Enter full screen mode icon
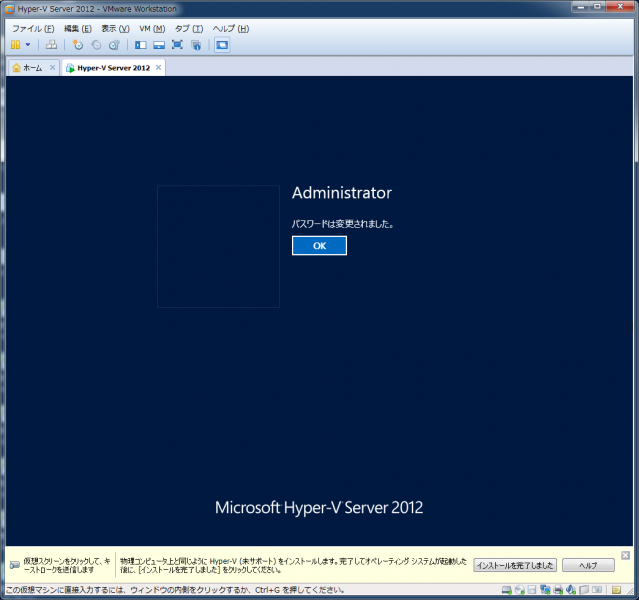Viewport: 639px width, 600px height. click(x=177, y=44)
